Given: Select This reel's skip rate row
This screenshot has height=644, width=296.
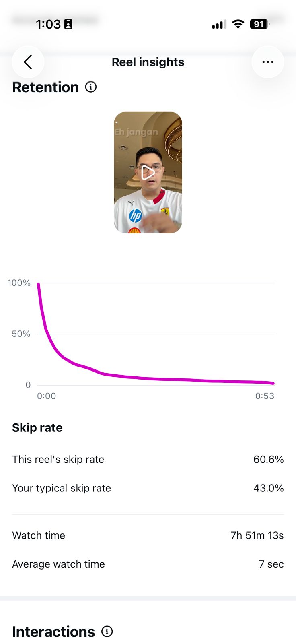Looking at the screenshot, I should (x=148, y=459).
